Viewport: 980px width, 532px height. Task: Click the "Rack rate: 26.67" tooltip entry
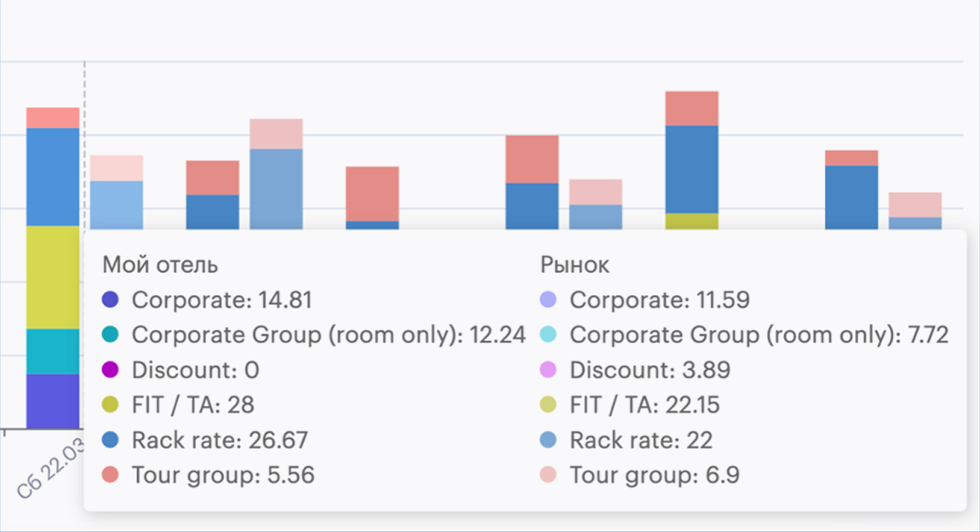tap(220, 440)
